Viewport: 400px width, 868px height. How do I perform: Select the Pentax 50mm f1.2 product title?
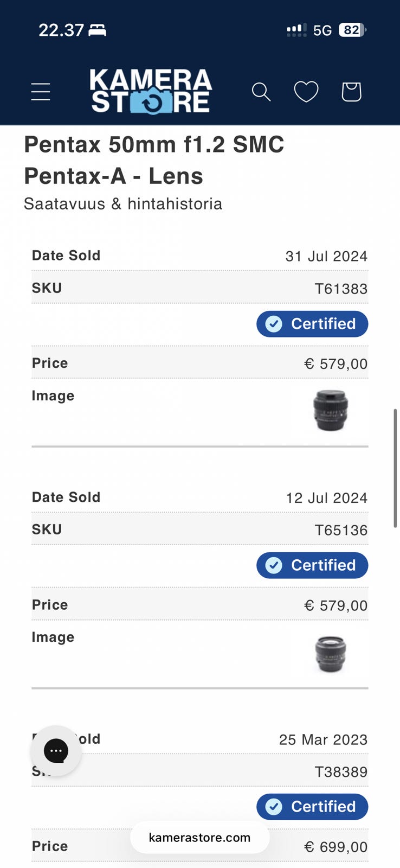154,160
